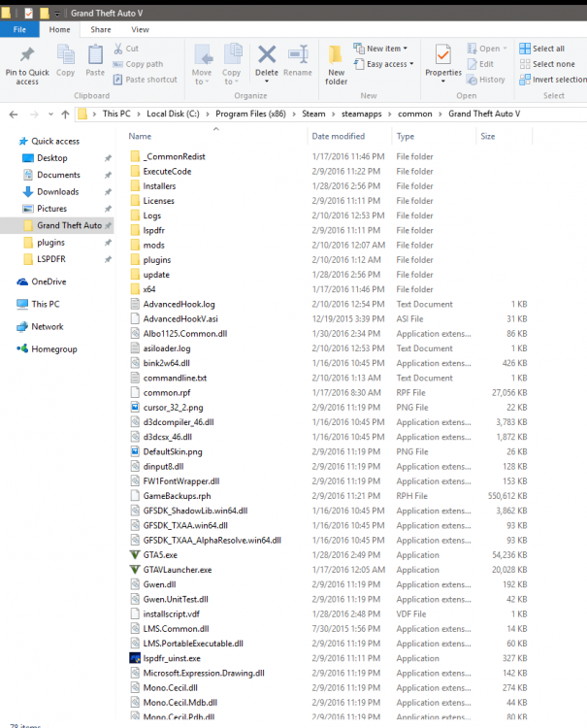This screenshot has height=728, width=587.
Task: Click the Rename icon
Action: (x=298, y=54)
